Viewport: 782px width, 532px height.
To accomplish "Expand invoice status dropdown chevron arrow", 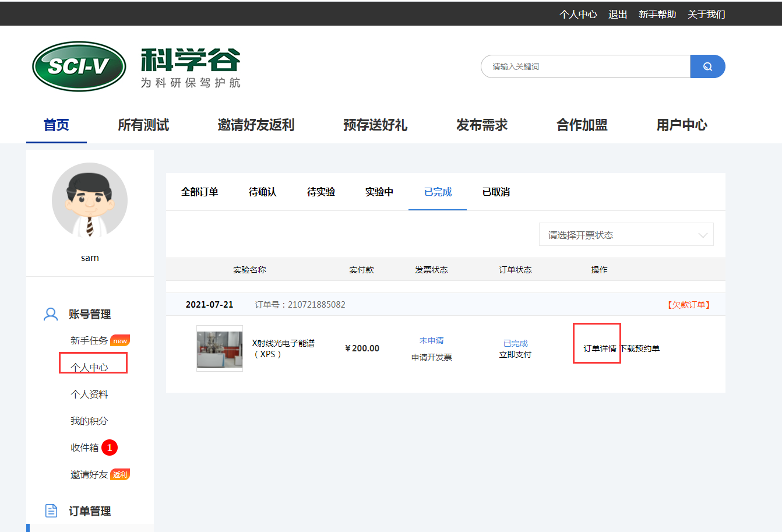I will [703, 235].
